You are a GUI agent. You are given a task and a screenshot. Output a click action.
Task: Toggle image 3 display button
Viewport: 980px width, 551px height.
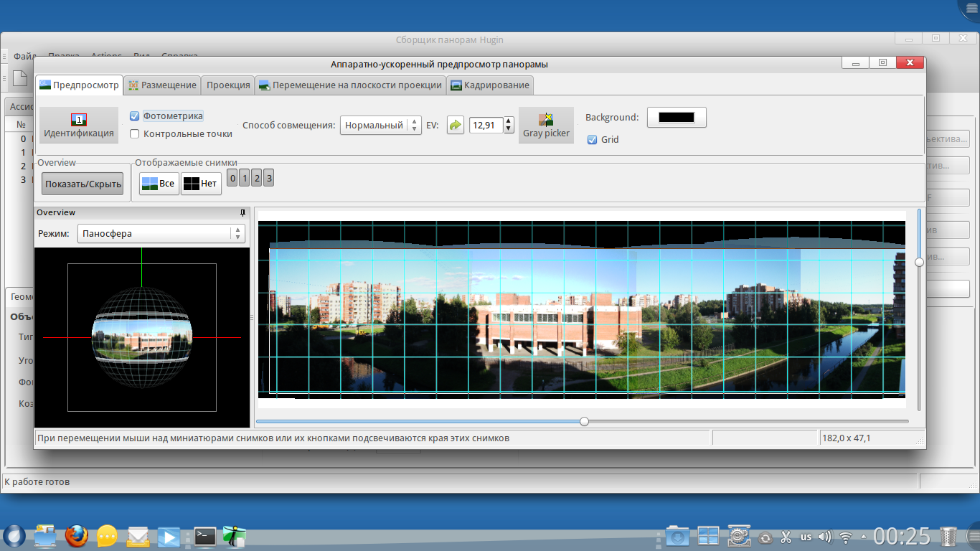coord(268,178)
